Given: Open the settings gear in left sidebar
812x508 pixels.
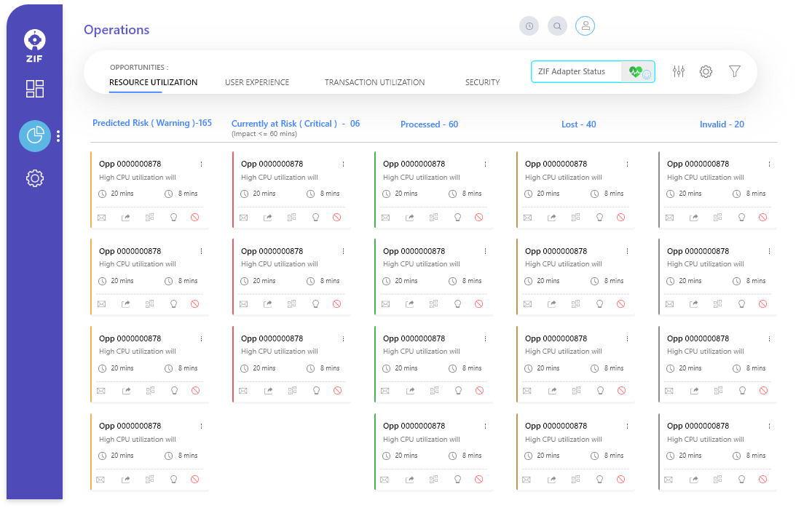Looking at the screenshot, I should 35,178.
